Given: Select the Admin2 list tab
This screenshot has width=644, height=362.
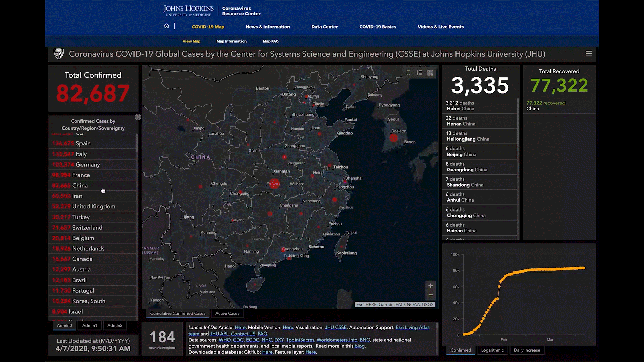Looking at the screenshot, I should click(x=115, y=325).
